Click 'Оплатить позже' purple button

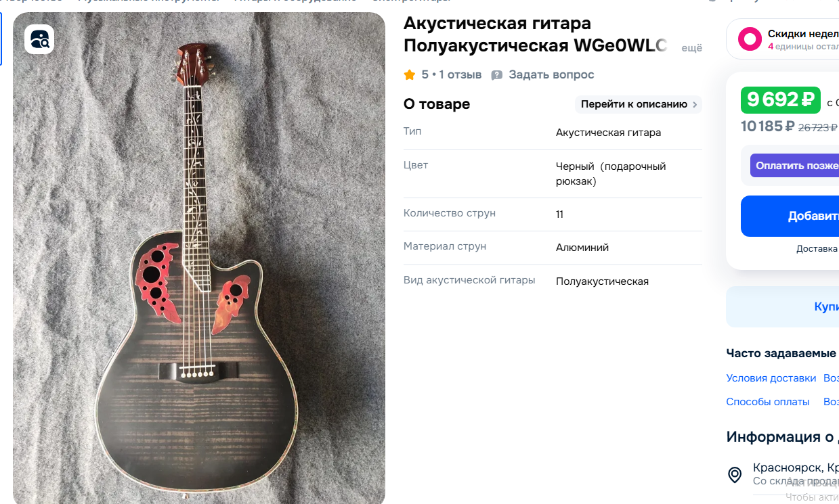coord(794,166)
